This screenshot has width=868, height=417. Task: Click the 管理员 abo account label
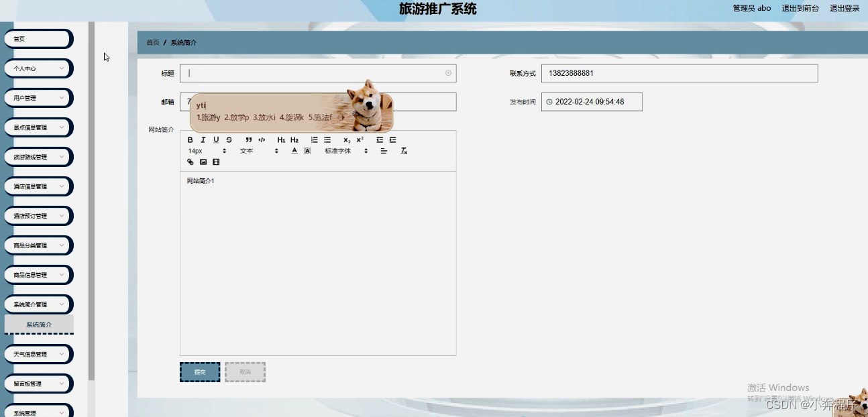point(752,8)
